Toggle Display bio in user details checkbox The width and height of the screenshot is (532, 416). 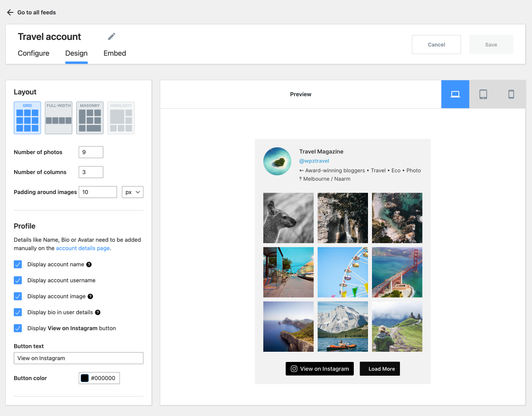pos(18,312)
